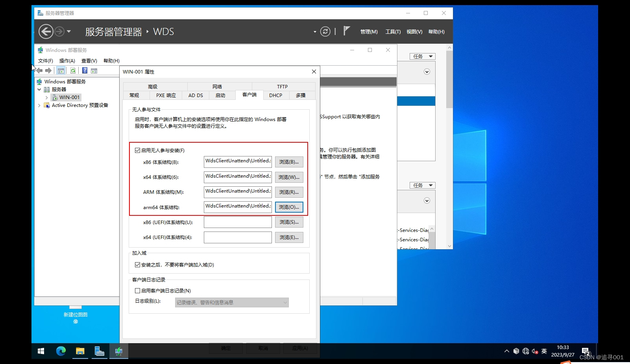This screenshot has height=364, width=630.
Task: Toggle the show/hide action pane icon
Action: coord(94,71)
